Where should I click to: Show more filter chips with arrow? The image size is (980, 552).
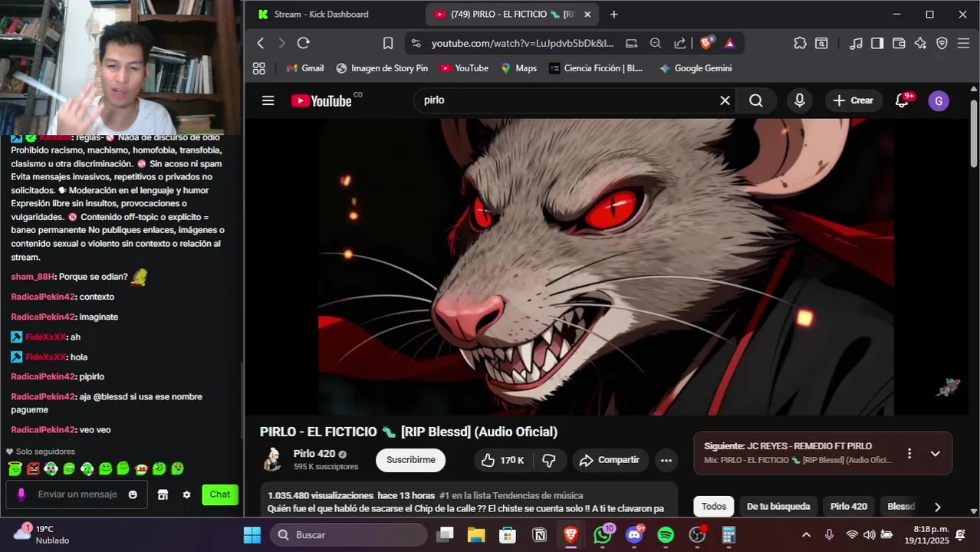click(937, 507)
